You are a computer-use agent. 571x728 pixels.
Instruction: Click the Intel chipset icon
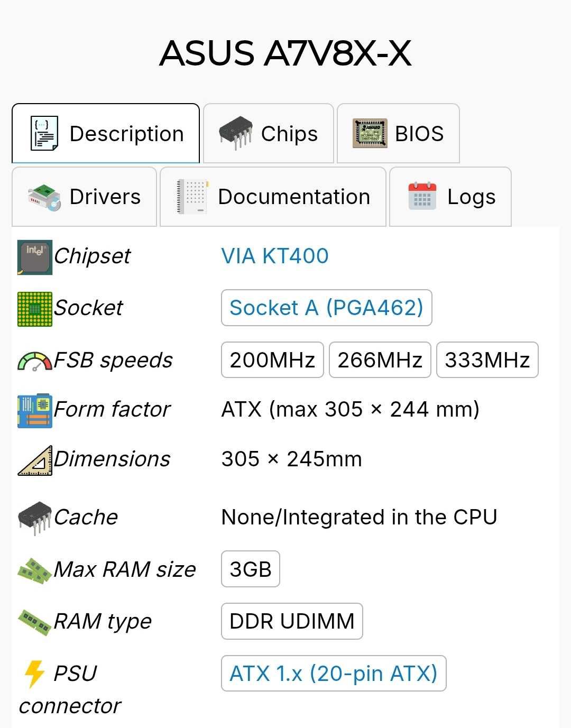point(35,257)
